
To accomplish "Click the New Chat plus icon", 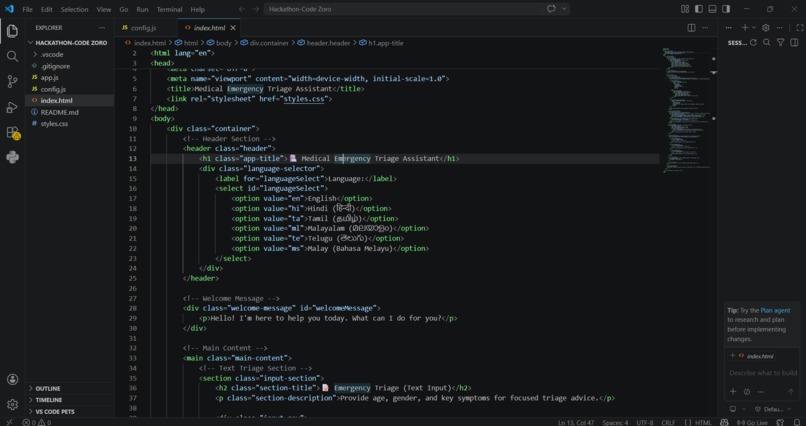I will 744,28.
